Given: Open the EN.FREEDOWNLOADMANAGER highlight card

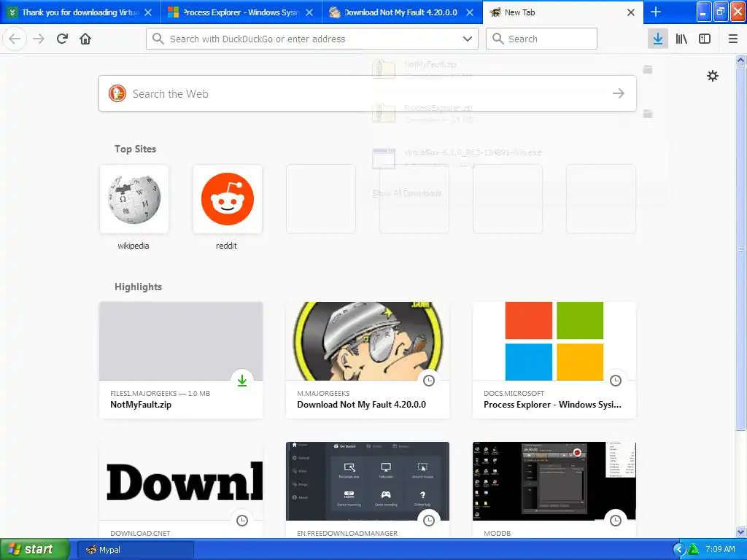Looking at the screenshot, I should pyautogui.click(x=368, y=490).
